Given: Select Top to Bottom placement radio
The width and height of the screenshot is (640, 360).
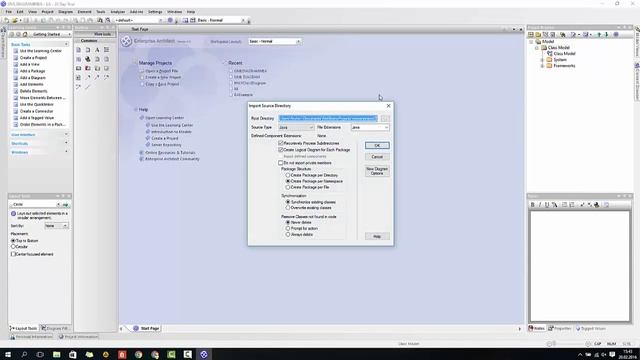Looking at the screenshot, I should (13, 241).
